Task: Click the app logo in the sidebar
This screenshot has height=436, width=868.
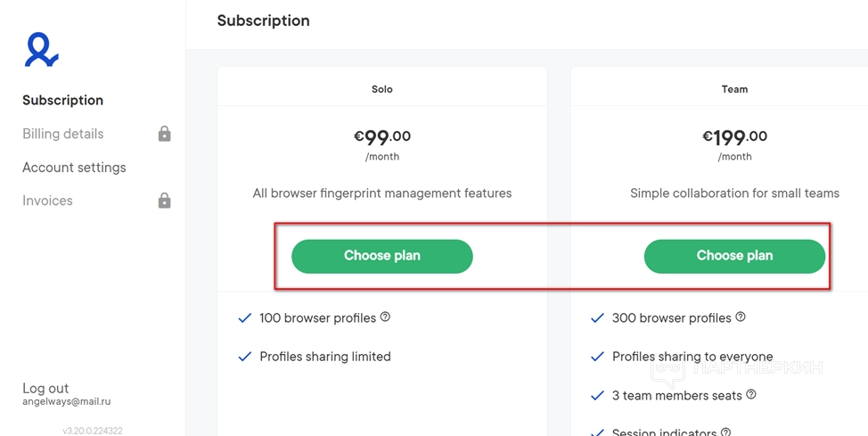Action: (41, 50)
